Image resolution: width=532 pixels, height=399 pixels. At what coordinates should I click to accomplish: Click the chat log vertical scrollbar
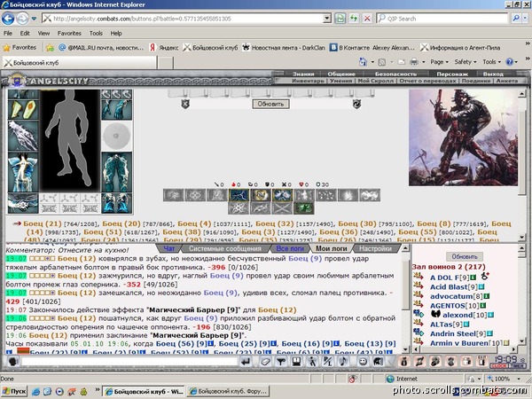coord(405,299)
